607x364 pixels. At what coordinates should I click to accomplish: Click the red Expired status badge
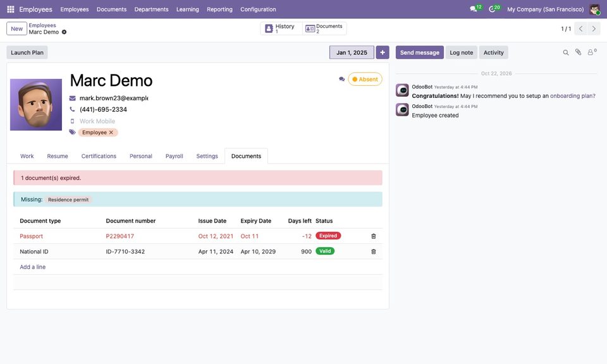coord(328,236)
